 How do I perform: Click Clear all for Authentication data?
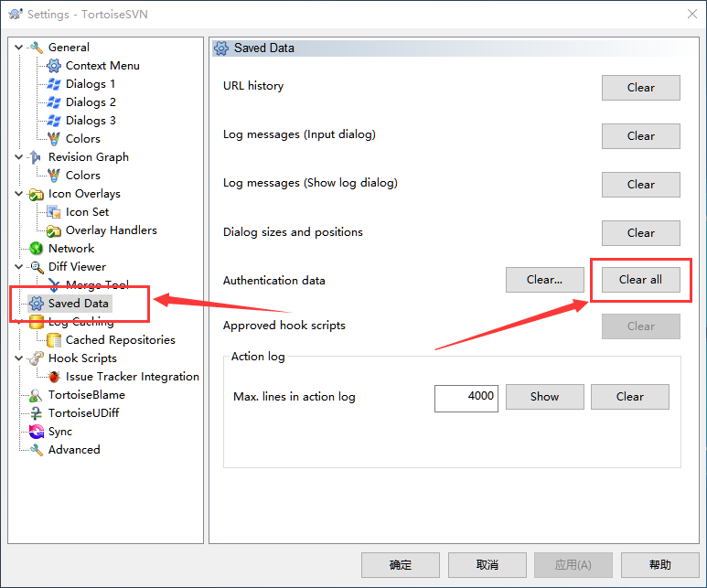point(641,280)
